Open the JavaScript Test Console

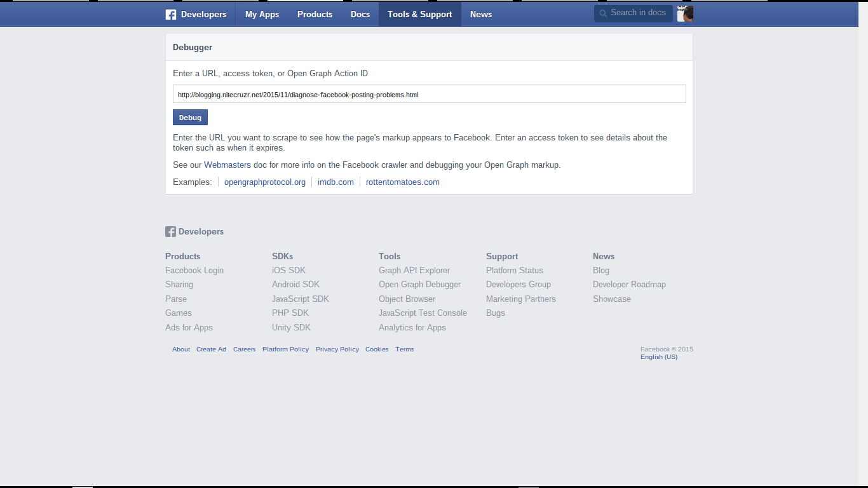(423, 313)
